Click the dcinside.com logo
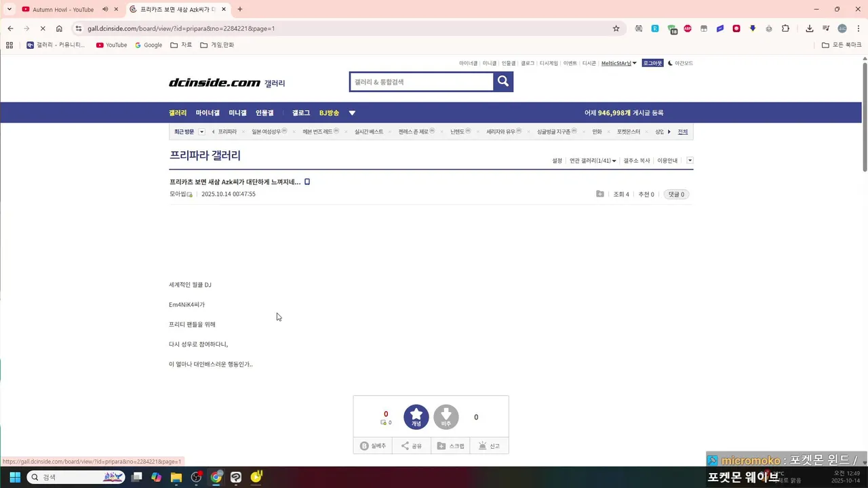 point(214,83)
